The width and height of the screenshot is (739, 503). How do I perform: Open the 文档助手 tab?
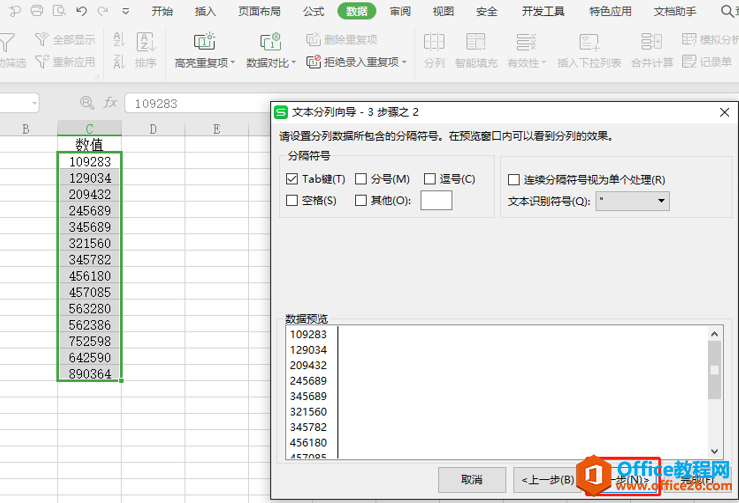[x=675, y=11]
